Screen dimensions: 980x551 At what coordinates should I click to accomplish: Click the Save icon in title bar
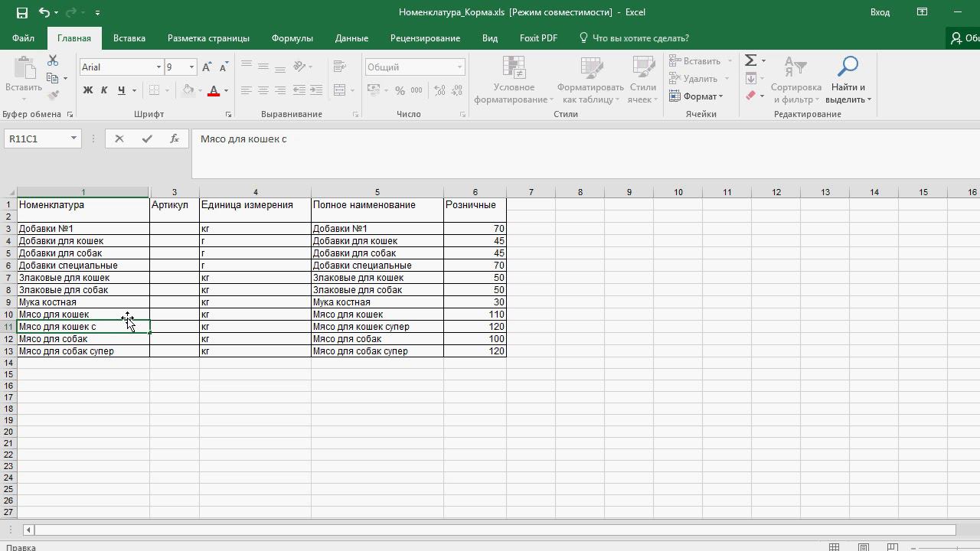[x=21, y=12]
